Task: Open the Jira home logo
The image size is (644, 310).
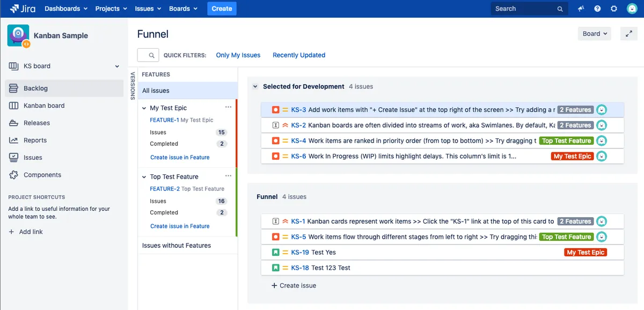Action: click(x=23, y=9)
